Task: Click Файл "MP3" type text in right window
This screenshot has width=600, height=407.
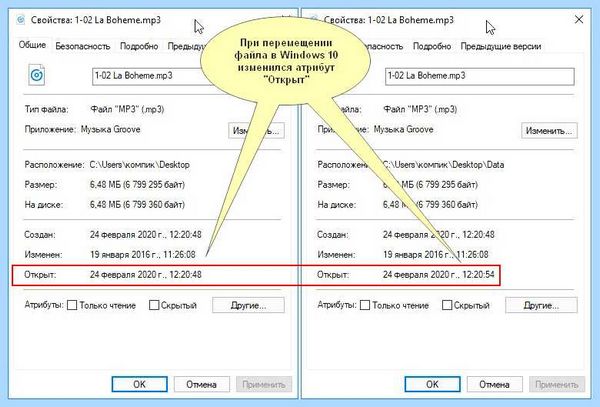Action: coord(420,109)
